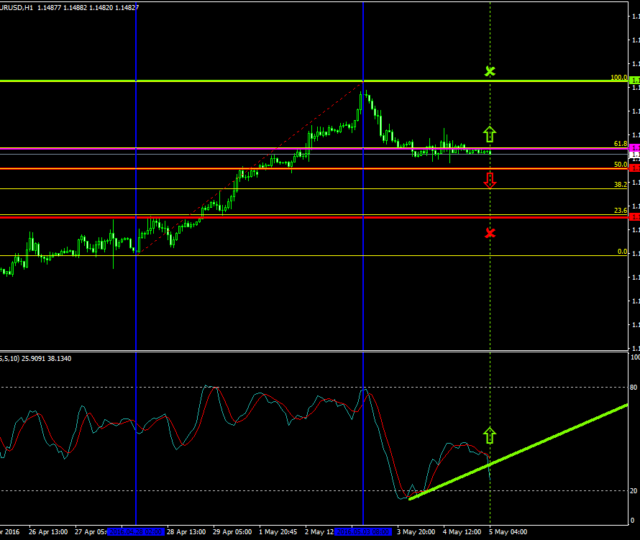Click the magenta price tag on right axis
The height and width of the screenshot is (540, 640).
pyautogui.click(x=634, y=149)
